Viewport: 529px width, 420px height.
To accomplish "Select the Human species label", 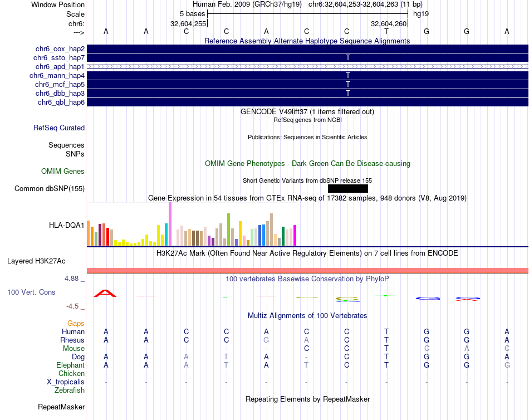I will click(73, 331).
